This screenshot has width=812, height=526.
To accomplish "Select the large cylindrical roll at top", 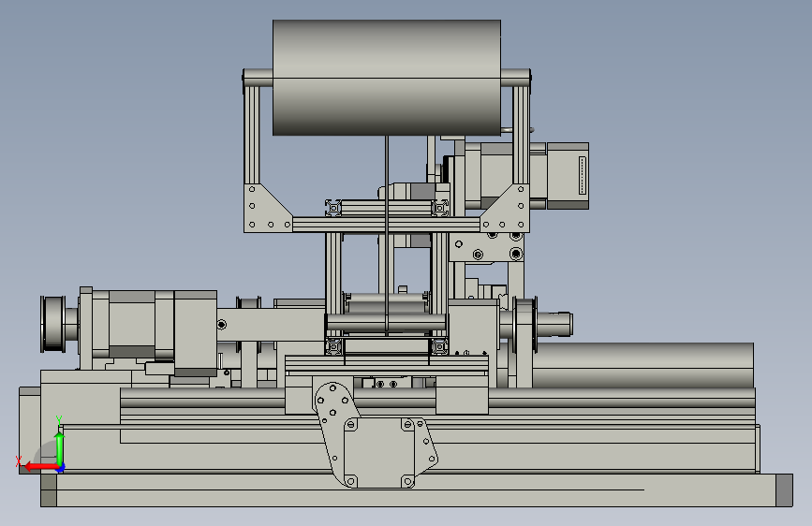I will [x=386, y=78].
